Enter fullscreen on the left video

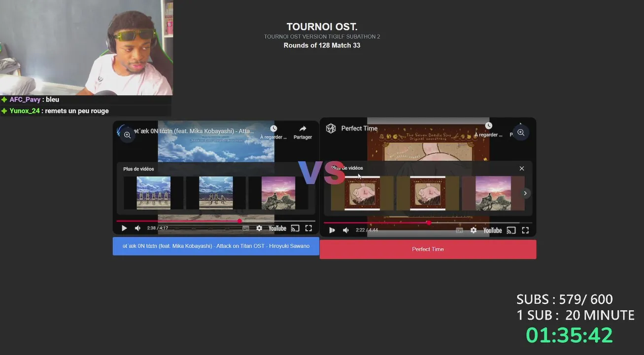point(308,228)
